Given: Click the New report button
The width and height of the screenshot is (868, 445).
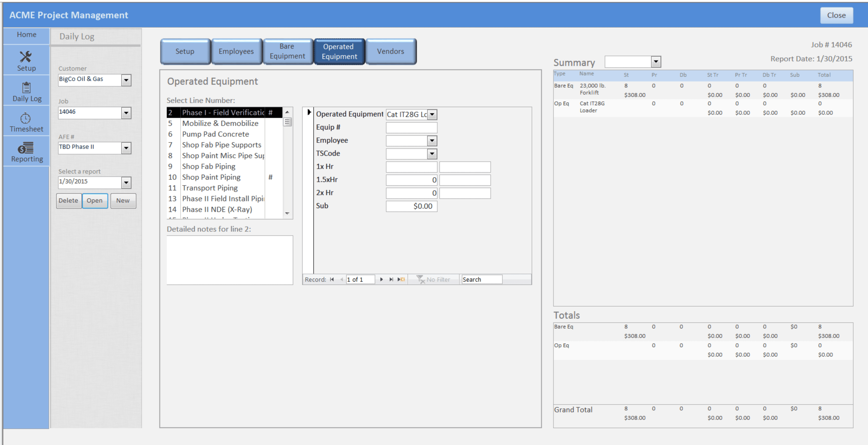Looking at the screenshot, I should tap(123, 201).
